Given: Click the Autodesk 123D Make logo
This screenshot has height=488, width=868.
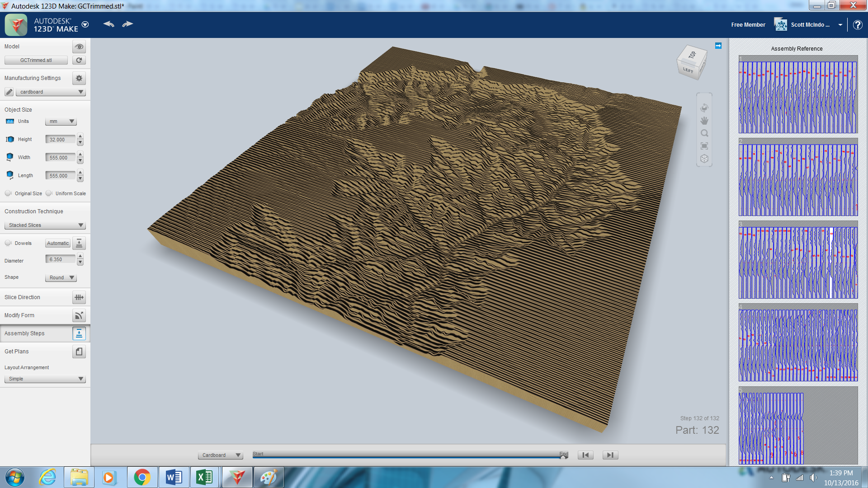Looking at the screenshot, I should (x=16, y=24).
